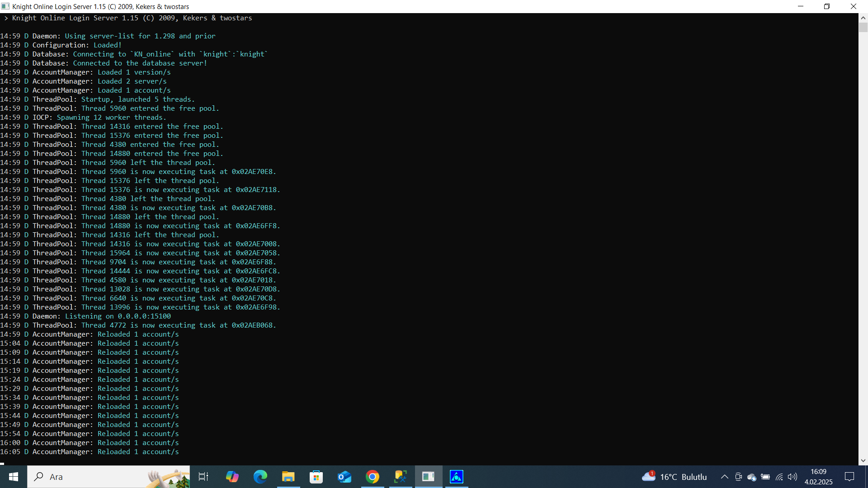This screenshot has width=868, height=488.
Task: Click the 'Spawning 12 worker threads.' line
Action: 83,117
